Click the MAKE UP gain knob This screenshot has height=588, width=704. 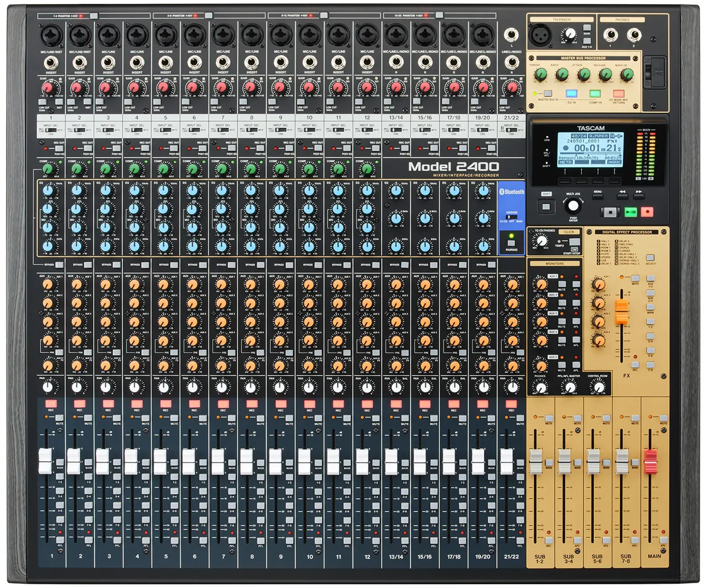(627, 74)
